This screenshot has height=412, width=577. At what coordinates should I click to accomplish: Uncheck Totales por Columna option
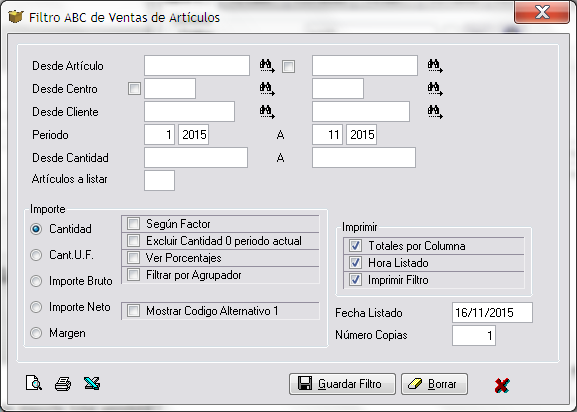(355, 246)
